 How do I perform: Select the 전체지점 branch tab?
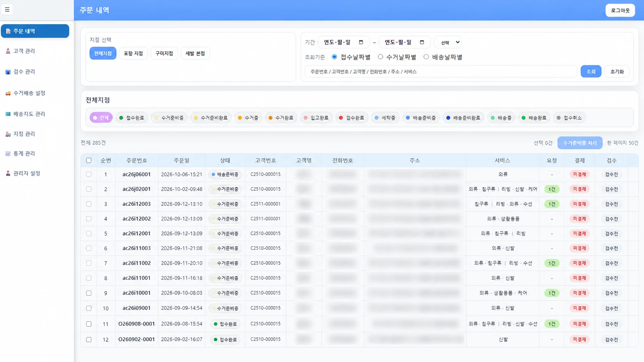tap(103, 53)
